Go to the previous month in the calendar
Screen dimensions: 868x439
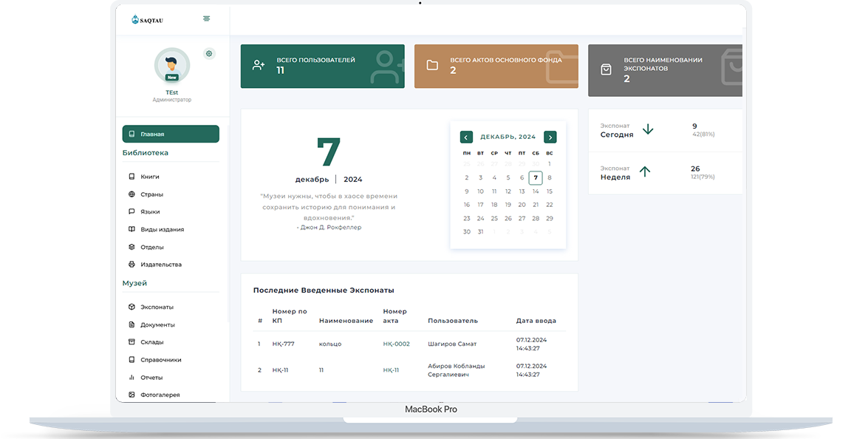(x=466, y=137)
